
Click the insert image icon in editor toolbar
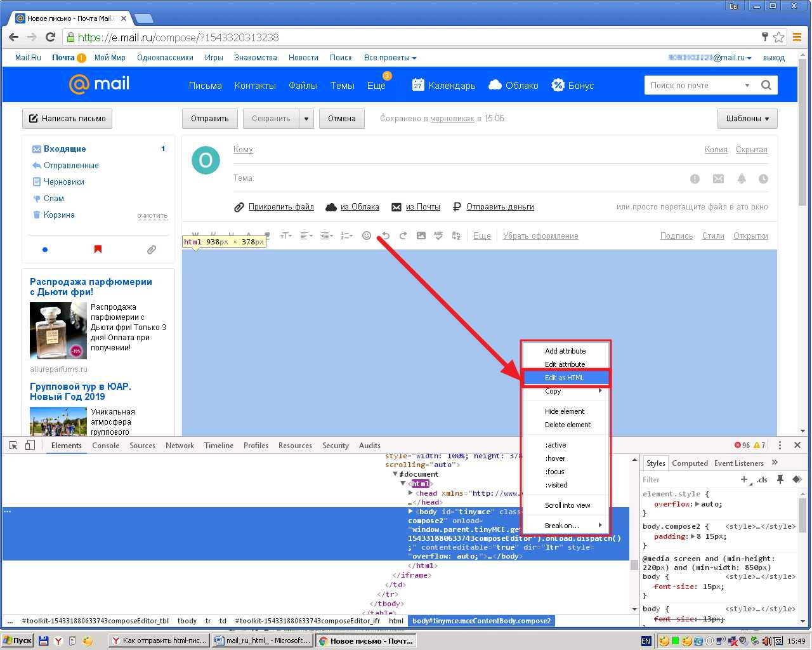point(421,235)
